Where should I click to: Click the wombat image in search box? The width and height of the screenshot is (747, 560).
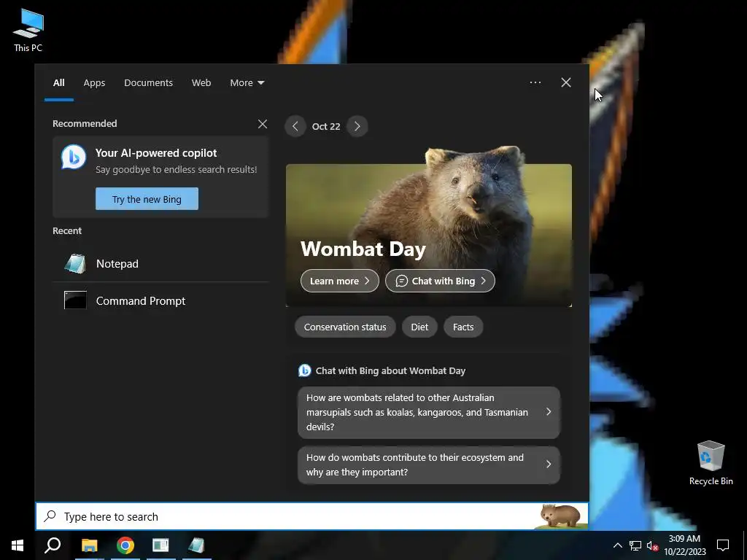pyautogui.click(x=561, y=516)
